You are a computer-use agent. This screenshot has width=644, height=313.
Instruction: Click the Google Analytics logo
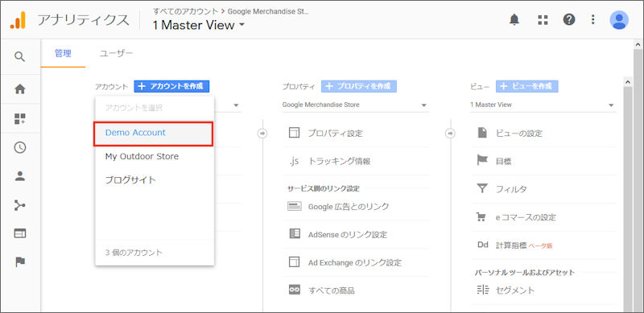point(18,20)
